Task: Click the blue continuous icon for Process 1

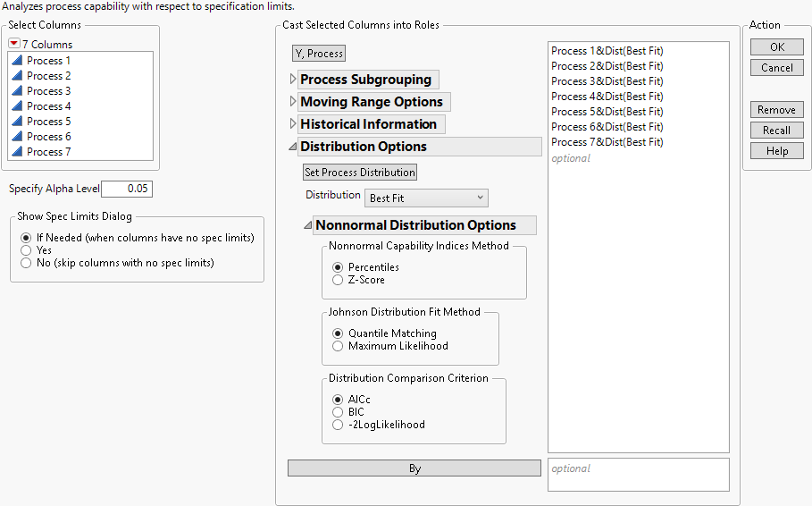Action: click(17, 61)
